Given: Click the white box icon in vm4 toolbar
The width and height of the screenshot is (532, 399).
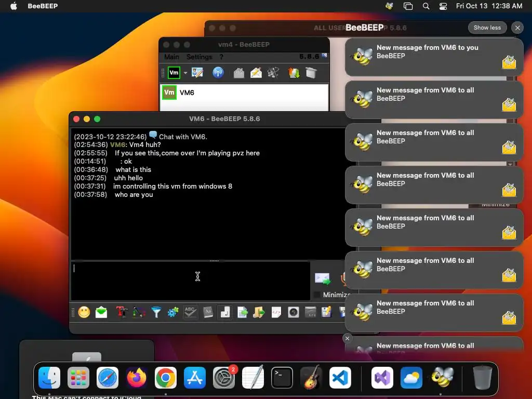Looking at the screenshot, I should (311, 73).
